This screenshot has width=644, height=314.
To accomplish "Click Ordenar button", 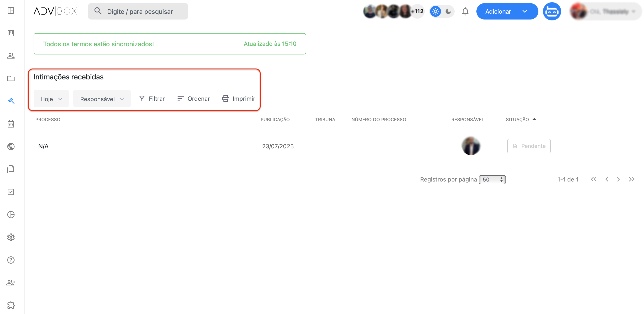I will 193,99.
